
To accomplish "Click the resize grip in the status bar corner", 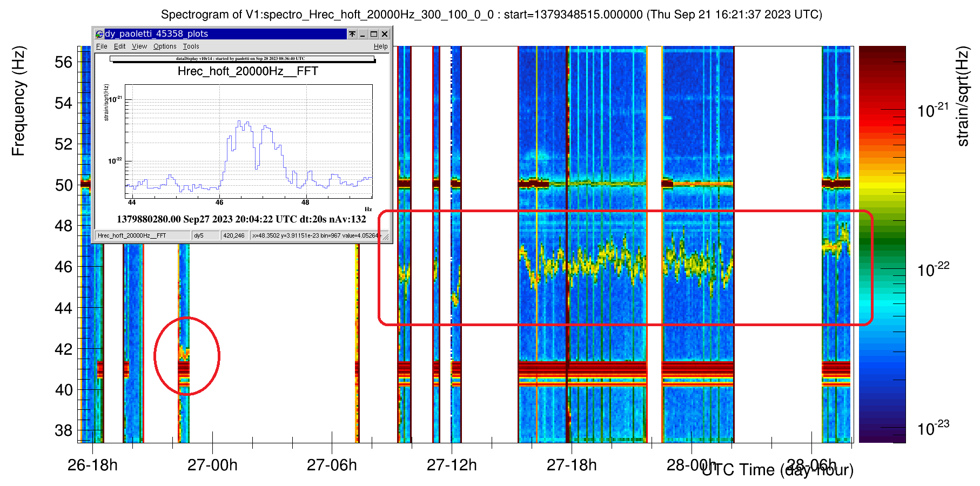I will (385, 236).
